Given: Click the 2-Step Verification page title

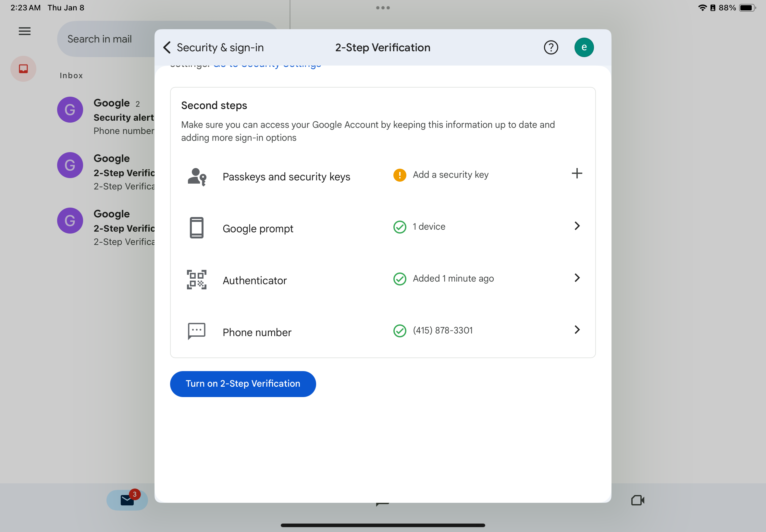Looking at the screenshot, I should tap(383, 48).
